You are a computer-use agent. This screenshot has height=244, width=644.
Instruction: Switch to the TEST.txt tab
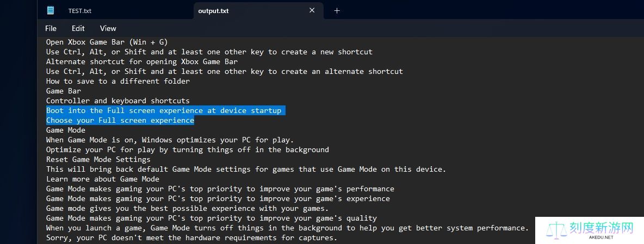(x=80, y=10)
